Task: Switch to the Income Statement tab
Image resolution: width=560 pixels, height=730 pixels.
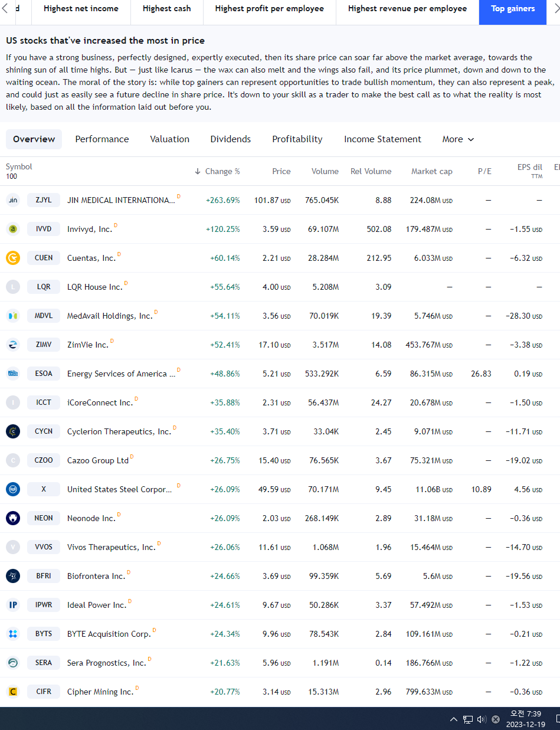Action: coord(383,139)
